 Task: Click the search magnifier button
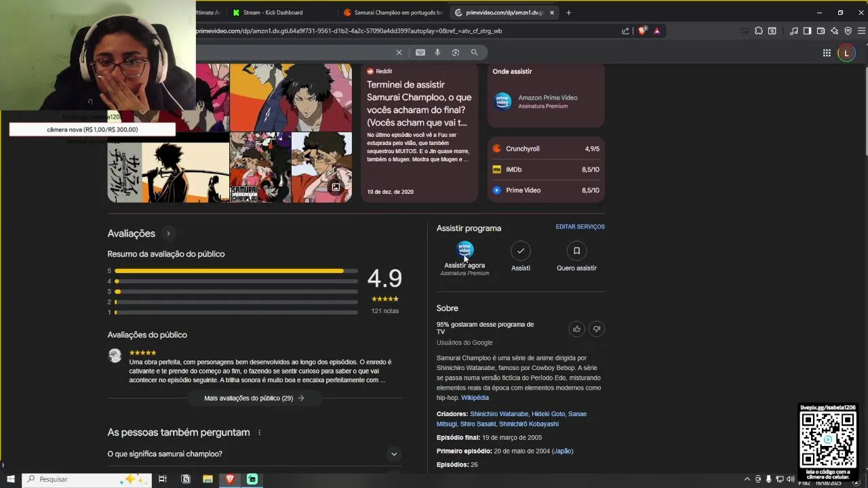coord(475,52)
